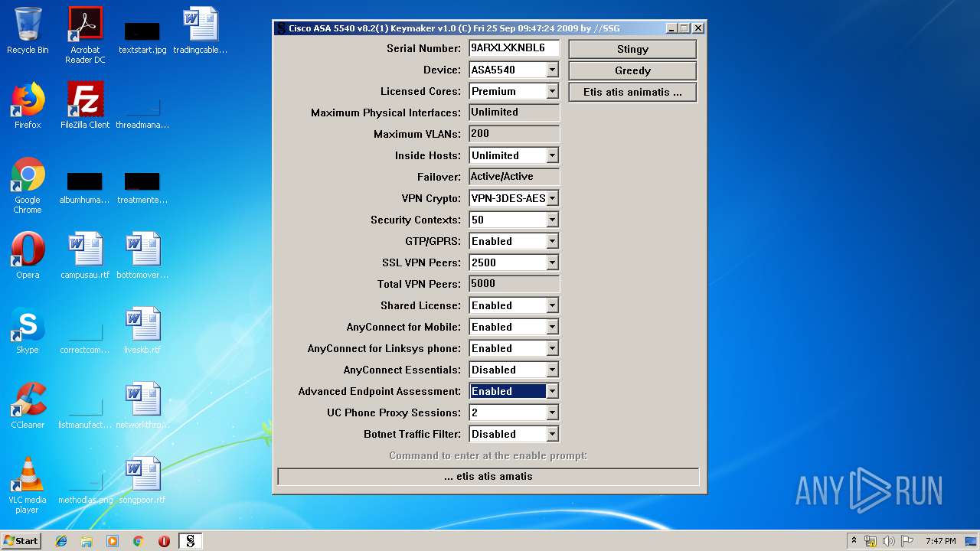Open the threadmana desktop file

[x=142, y=110]
